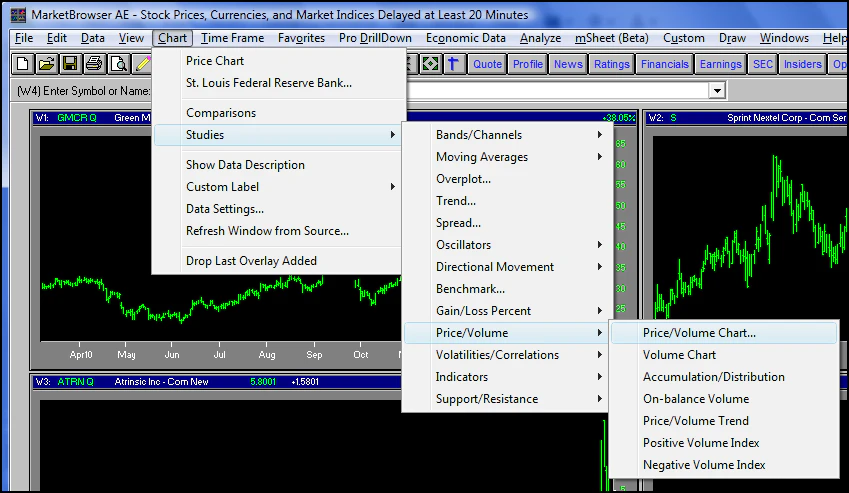849x493 pixels.
Task: Click the symbol or name input field
Action: point(557,90)
